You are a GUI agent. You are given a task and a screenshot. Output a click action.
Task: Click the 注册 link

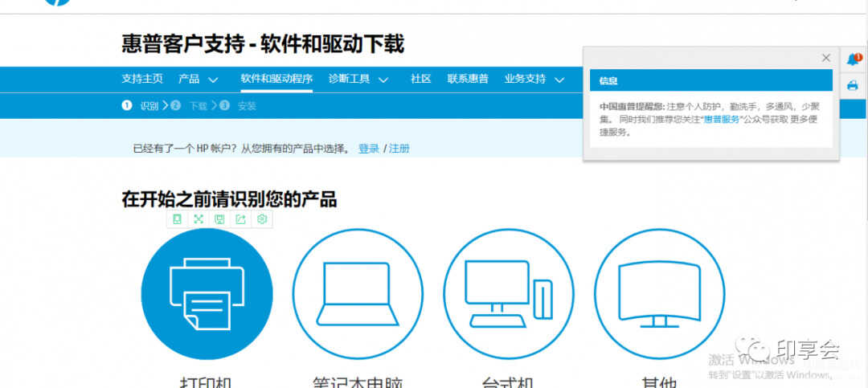tap(399, 149)
